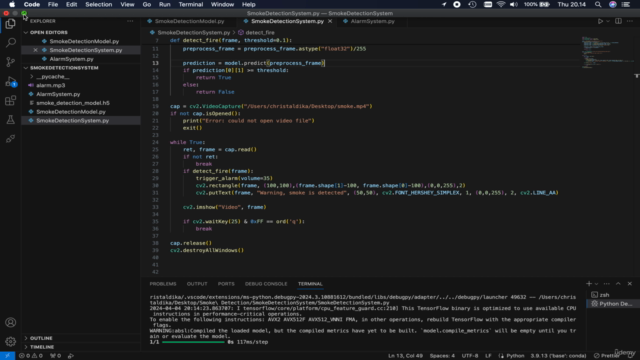Open the Go menu
640x360 pixels.
[x=147, y=4]
